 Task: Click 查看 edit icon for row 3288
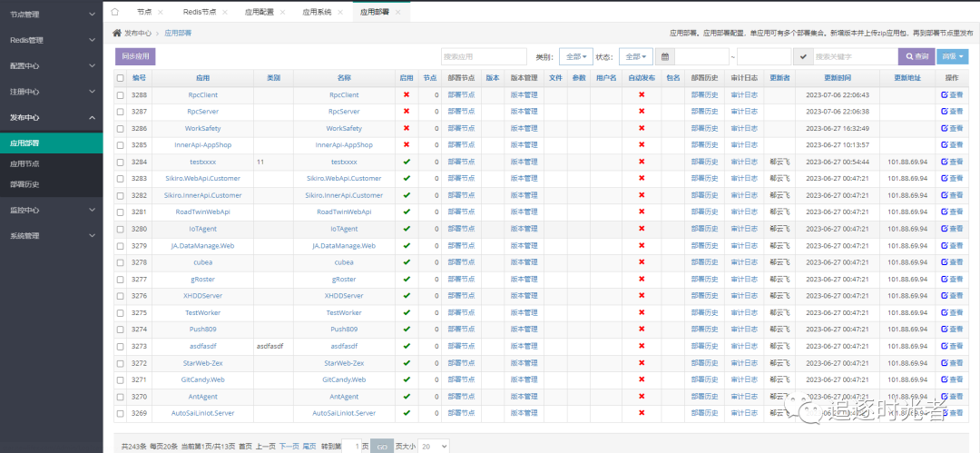tap(951, 94)
